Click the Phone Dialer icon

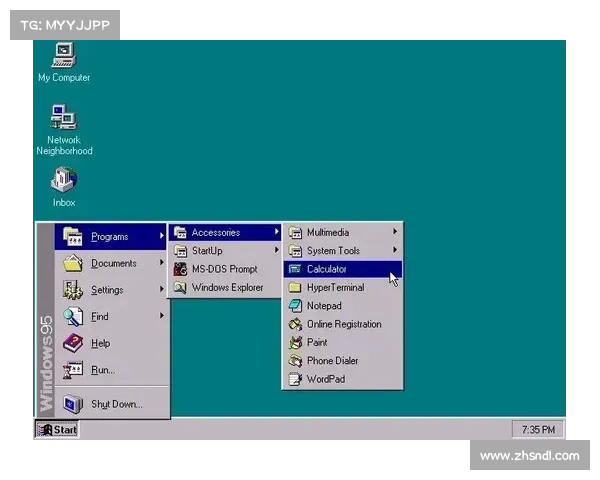pos(295,361)
